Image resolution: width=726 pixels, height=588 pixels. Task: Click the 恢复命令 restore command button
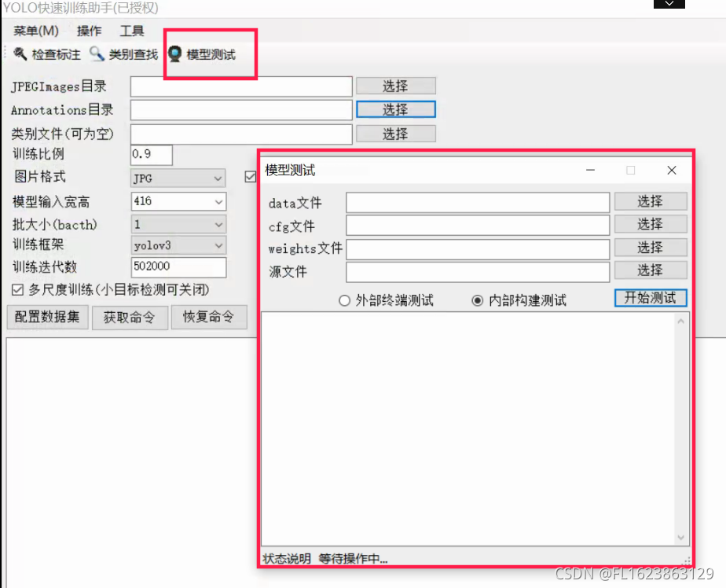pos(209,318)
